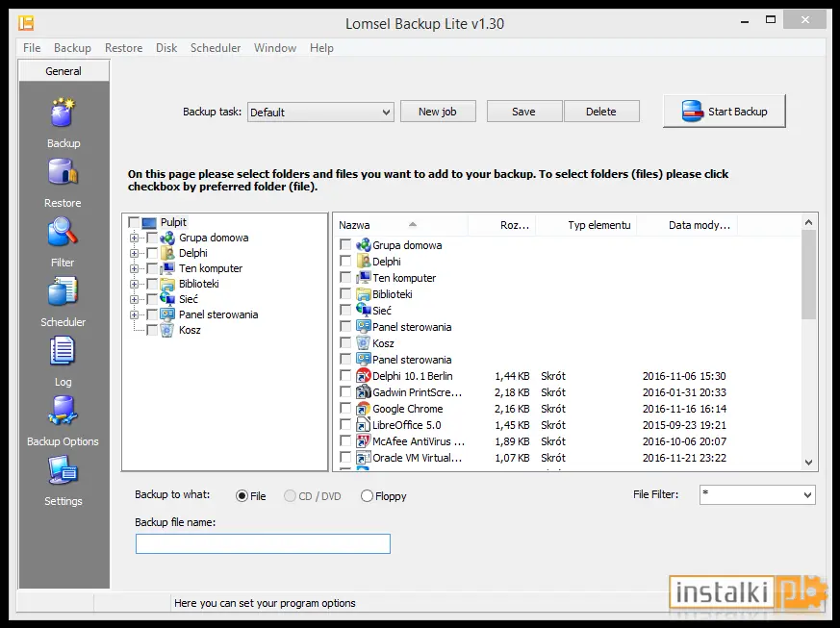Open the Window menu
This screenshot has height=628, width=840.
point(275,48)
